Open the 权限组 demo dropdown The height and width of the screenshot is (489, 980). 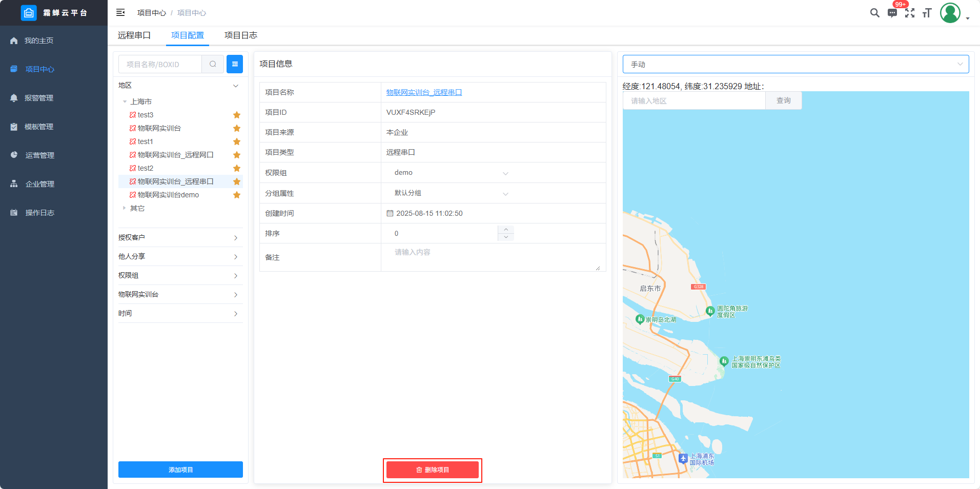click(x=451, y=173)
